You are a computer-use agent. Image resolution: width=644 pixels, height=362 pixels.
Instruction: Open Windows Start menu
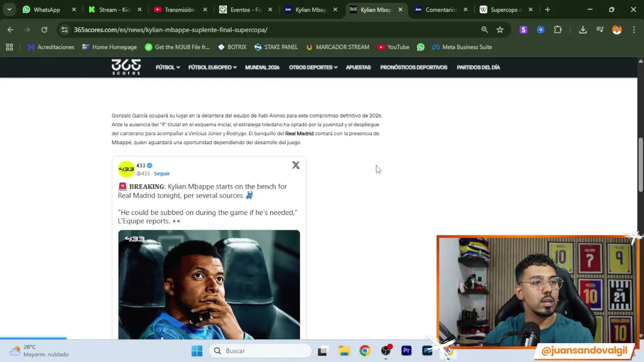197,350
